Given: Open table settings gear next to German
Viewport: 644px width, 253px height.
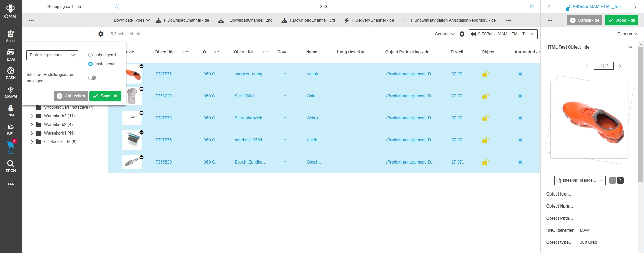Looking at the screenshot, I should pos(462,34).
